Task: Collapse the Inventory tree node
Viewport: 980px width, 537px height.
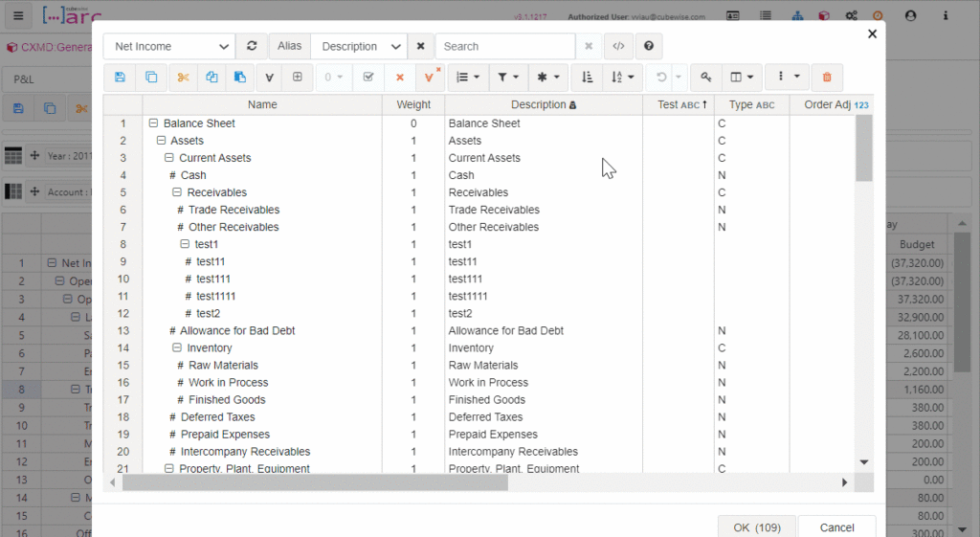Action: tap(177, 348)
